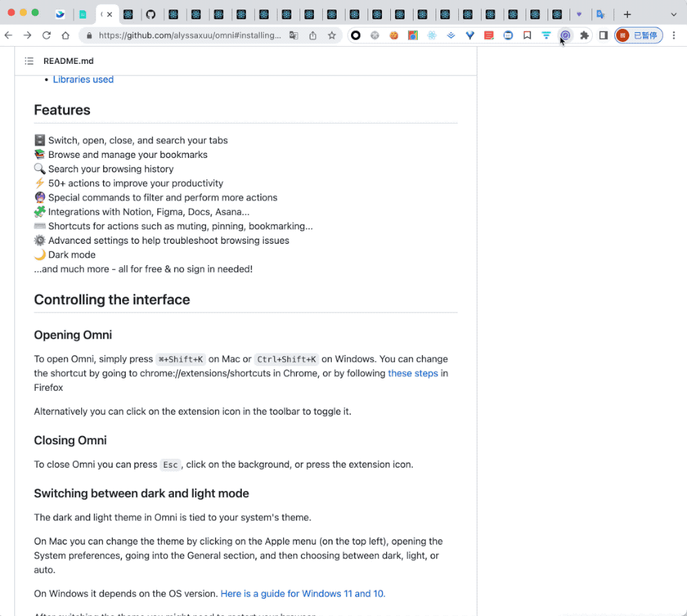Click 'Browse and manage your bookmarks' line
The image size is (687, 616).
(128, 155)
